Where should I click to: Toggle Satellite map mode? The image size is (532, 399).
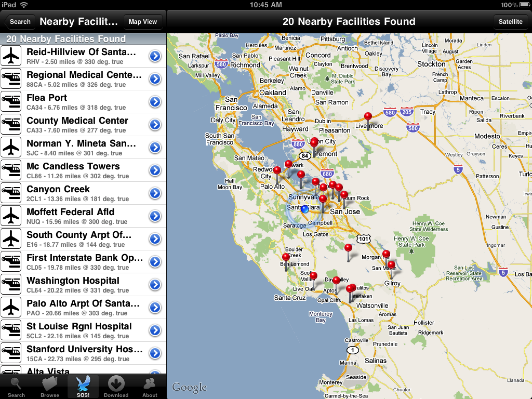pyautogui.click(x=510, y=22)
